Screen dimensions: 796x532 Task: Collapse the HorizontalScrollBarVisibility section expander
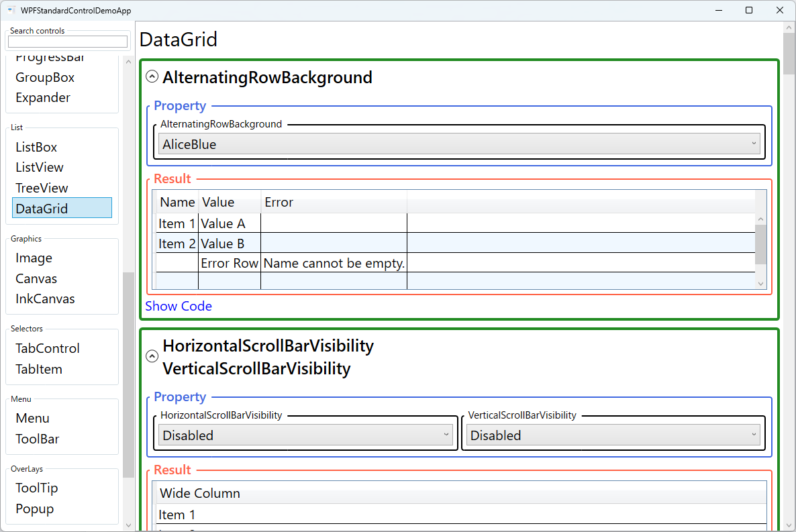pos(152,356)
